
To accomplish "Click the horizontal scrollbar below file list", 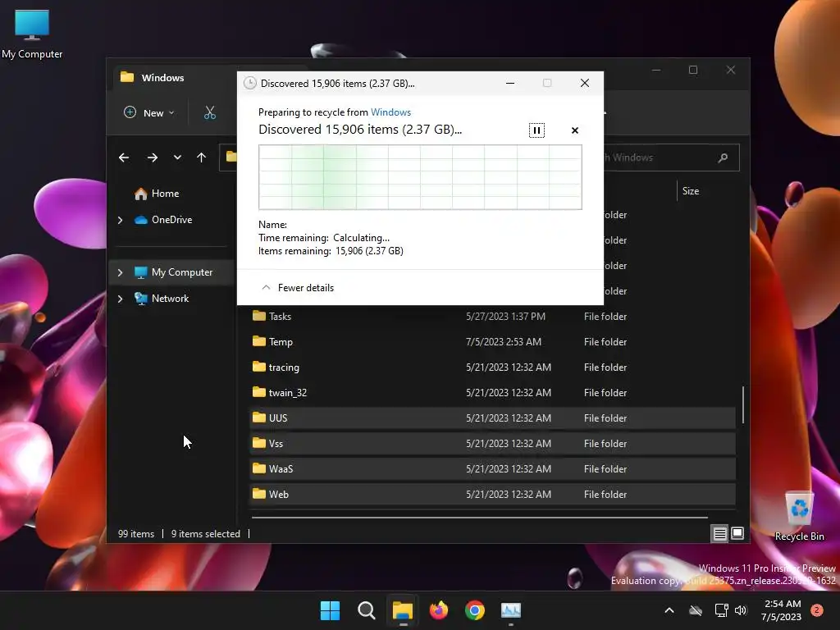I will tap(479, 518).
